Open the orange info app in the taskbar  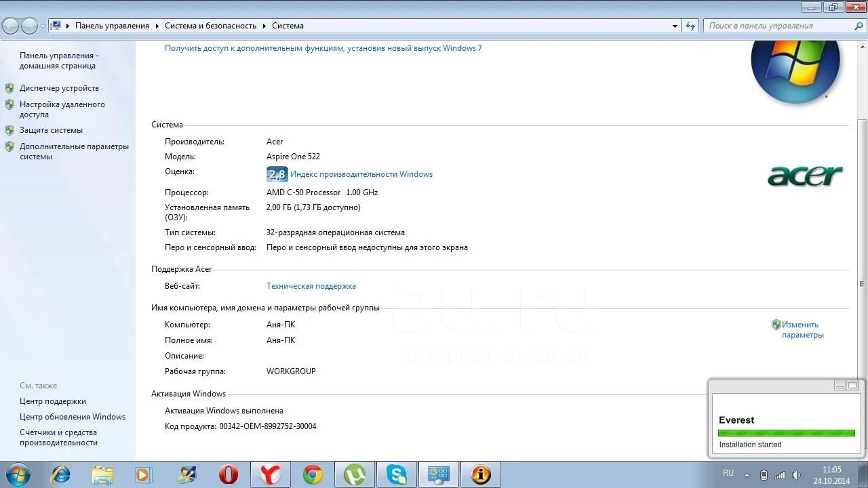(481, 474)
